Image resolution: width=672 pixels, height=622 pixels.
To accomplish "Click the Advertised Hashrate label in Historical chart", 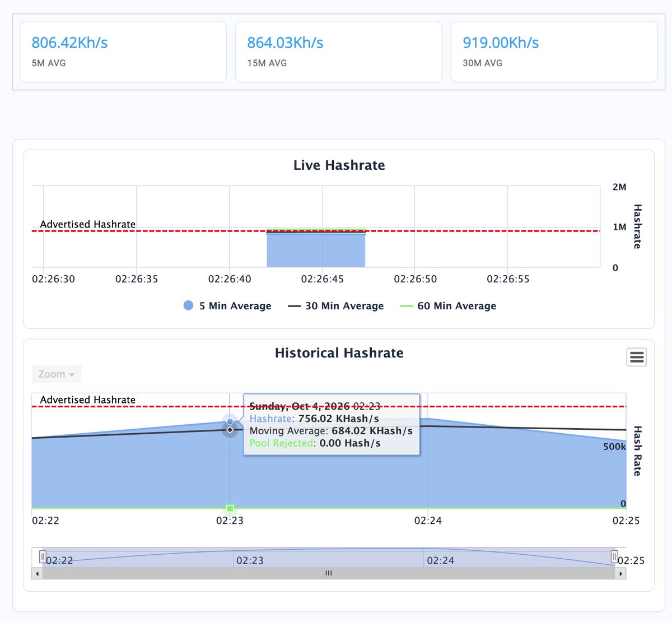I will coord(88,400).
